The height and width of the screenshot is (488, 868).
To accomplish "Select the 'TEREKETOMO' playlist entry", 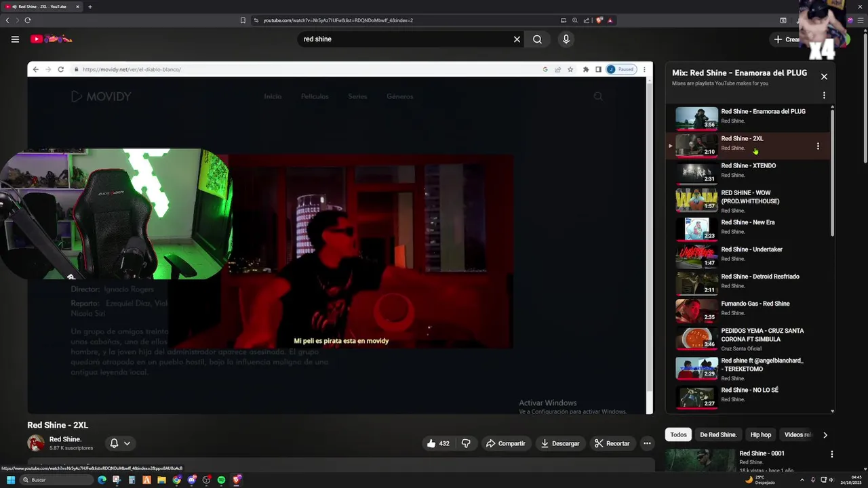I will (747, 369).
